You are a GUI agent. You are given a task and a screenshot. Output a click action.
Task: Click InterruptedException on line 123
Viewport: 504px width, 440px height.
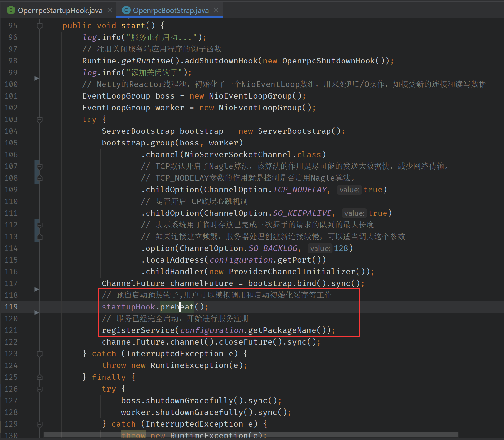pyautogui.click(x=175, y=354)
